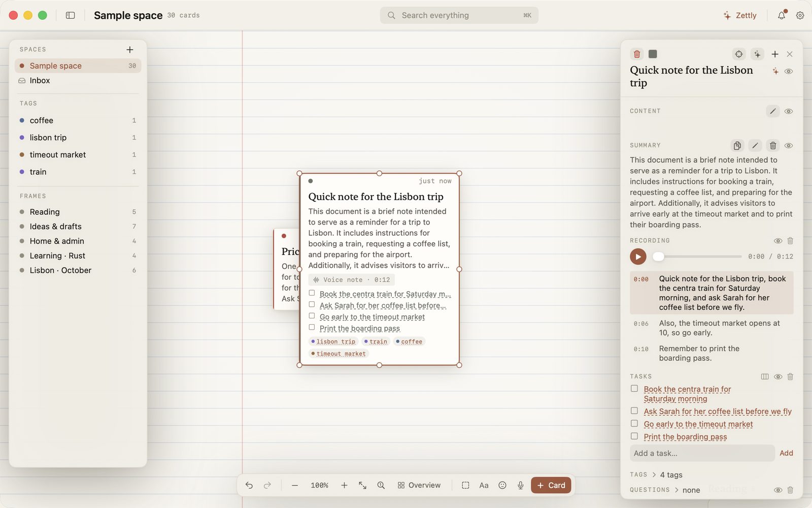The width and height of the screenshot is (812, 508).
Task: Click the fit-to-screen arrows icon
Action: tap(362, 485)
